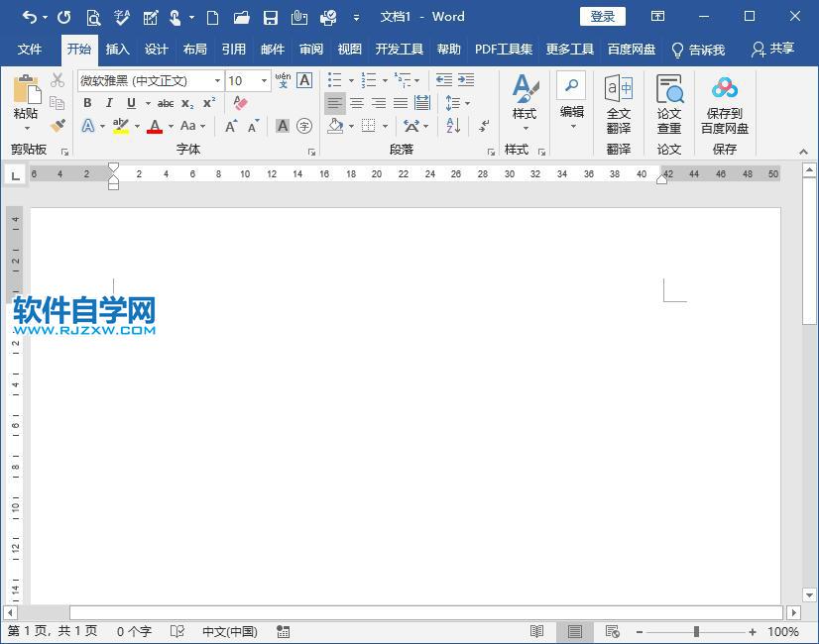Open the 文件 (File) menu

click(30, 48)
